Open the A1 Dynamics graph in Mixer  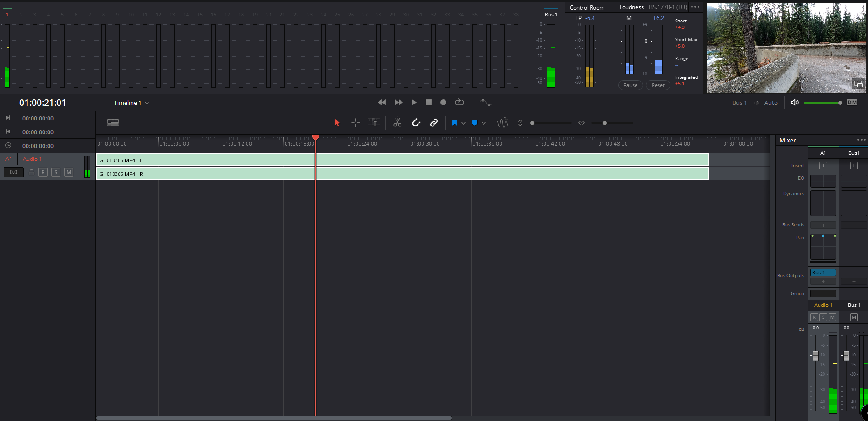pyautogui.click(x=823, y=203)
